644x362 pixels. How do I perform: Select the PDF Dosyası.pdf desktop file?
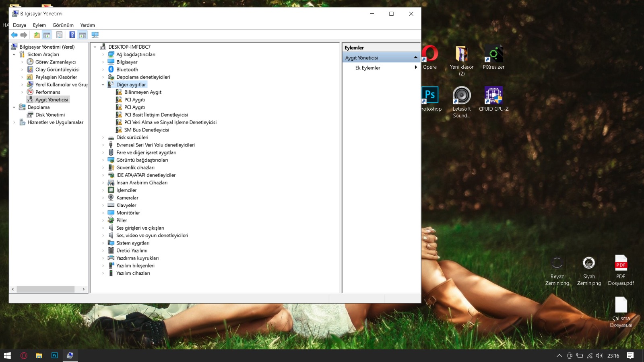point(621,271)
